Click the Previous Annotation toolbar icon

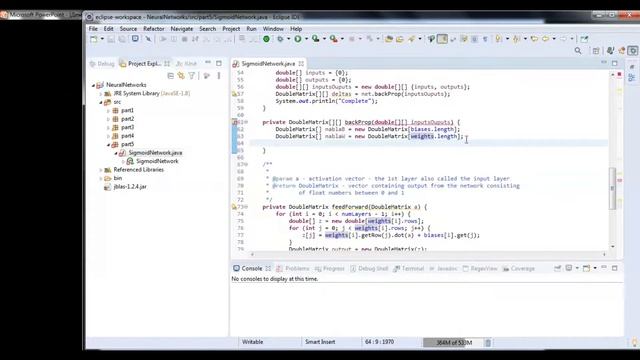click(517, 39)
